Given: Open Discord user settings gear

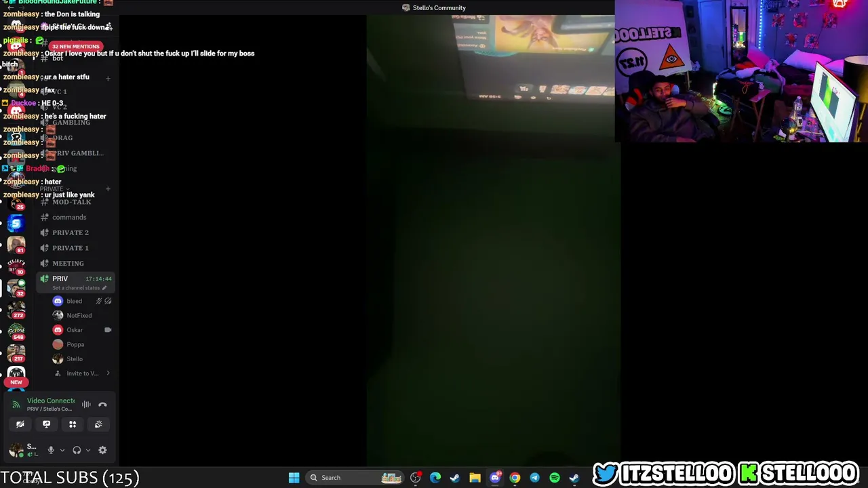Looking at the screenshot, I should click(x=102, y=450).
